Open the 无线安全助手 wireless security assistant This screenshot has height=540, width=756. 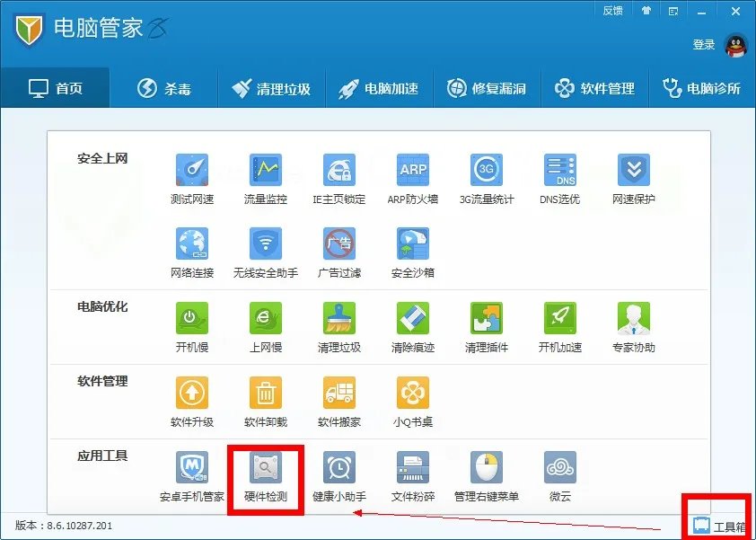265,250
